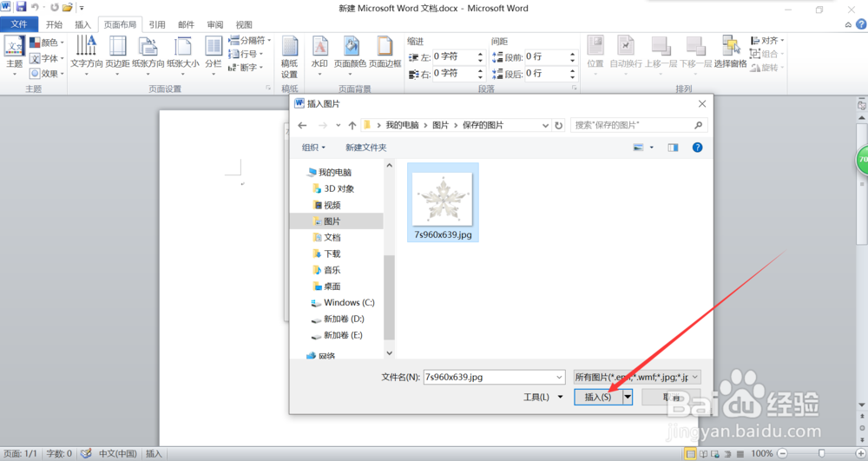
Task: Select 音乐 in the folder tree
Action: point(332,270)
